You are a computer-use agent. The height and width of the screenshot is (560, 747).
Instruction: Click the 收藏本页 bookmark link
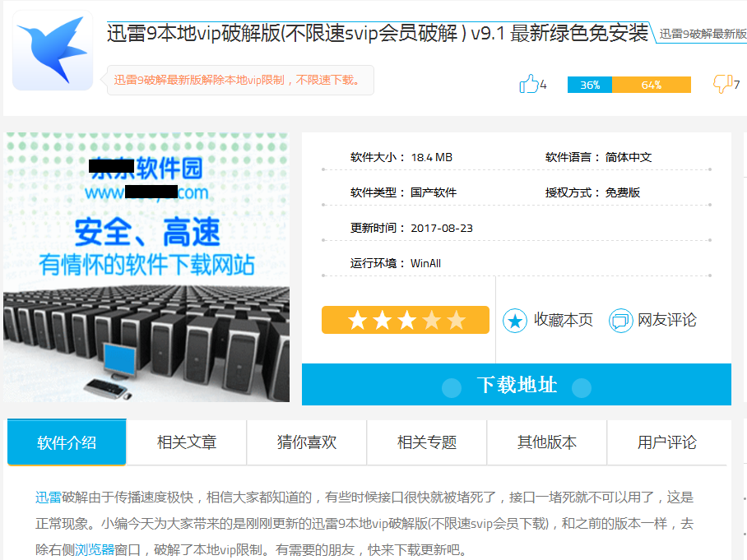click(563, 320)
